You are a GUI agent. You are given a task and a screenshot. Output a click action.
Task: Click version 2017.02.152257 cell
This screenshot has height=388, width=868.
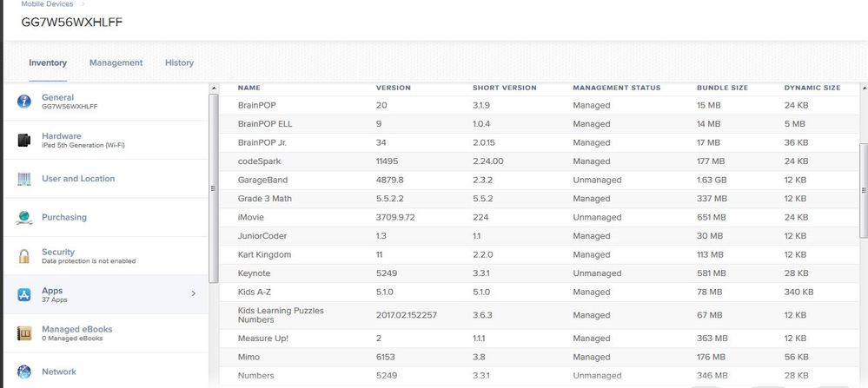(x=407, y=315)
